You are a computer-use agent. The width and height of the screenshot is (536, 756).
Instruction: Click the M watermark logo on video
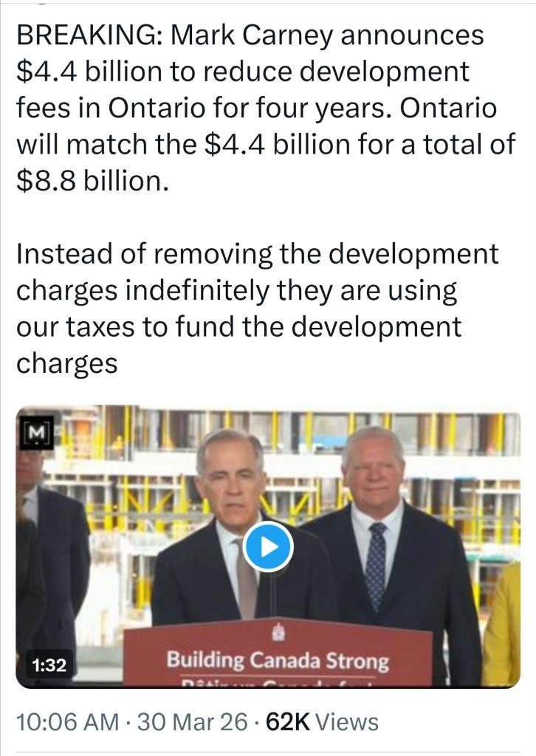pyautogui.click(x=36, y=431)
